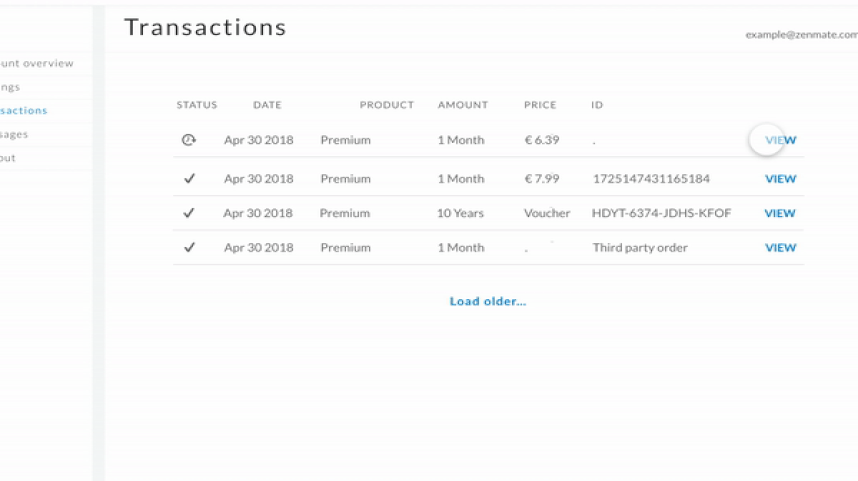Open VIEW for transaction 1725147431165184
The width and height of the screenshot is (858, 481).
click(x=780, y=179)
